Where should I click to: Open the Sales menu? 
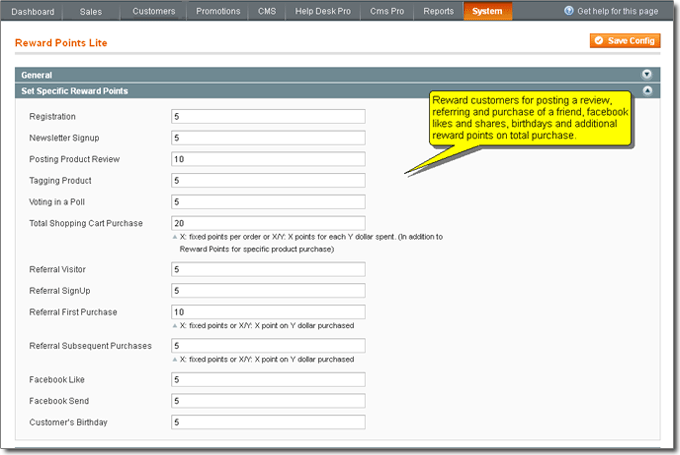91,12
